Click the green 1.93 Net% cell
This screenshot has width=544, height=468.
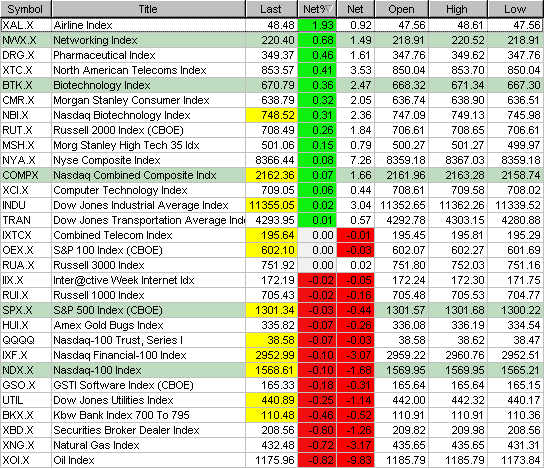317,25
